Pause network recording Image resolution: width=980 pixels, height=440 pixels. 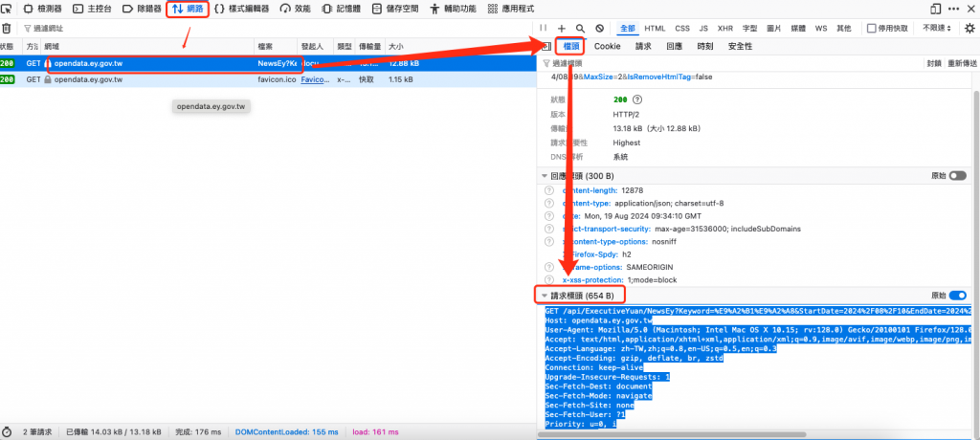[544, 28]
